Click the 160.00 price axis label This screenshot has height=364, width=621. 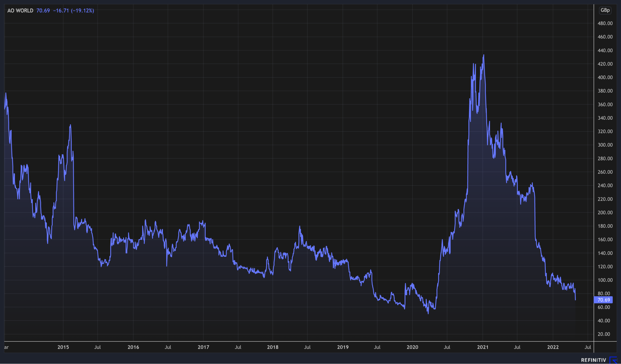(605, 239)
